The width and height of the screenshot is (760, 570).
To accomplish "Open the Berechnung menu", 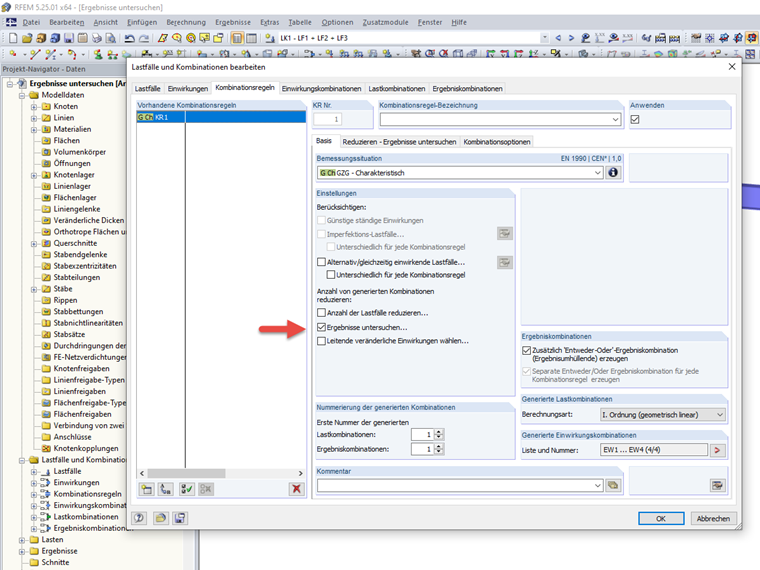I will point(186,22).
